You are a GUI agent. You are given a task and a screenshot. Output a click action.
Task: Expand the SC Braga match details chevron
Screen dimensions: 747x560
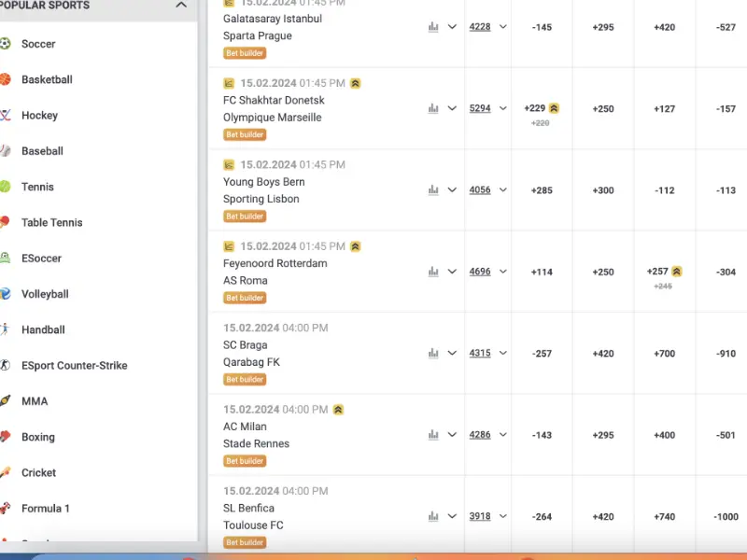(x=452, y=353)
